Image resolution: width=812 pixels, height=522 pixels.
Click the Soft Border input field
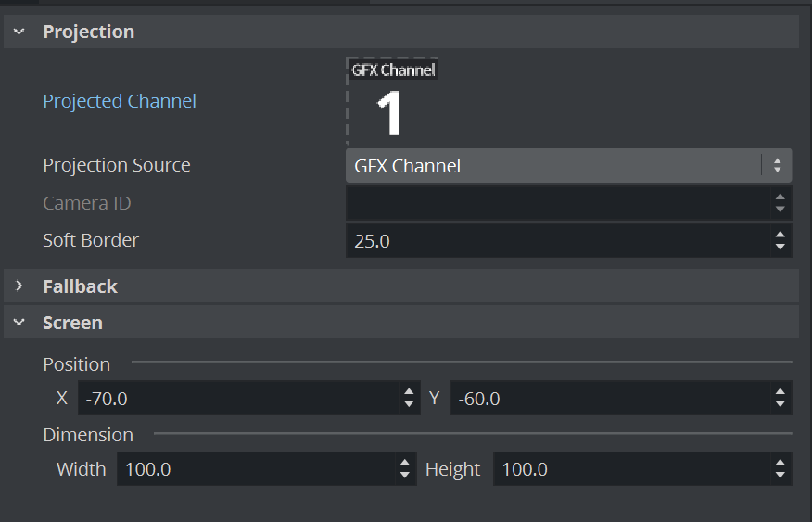click(x=556, y=241)
